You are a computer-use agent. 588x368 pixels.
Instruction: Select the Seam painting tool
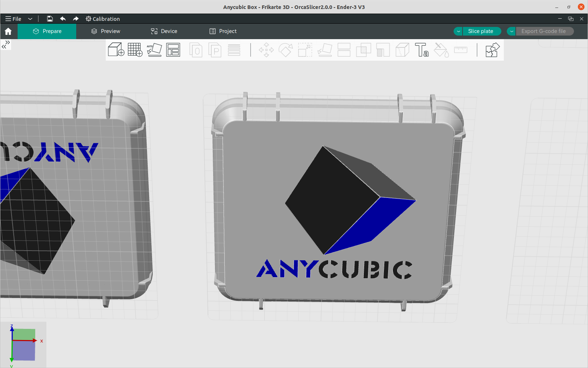pos(402,50)
